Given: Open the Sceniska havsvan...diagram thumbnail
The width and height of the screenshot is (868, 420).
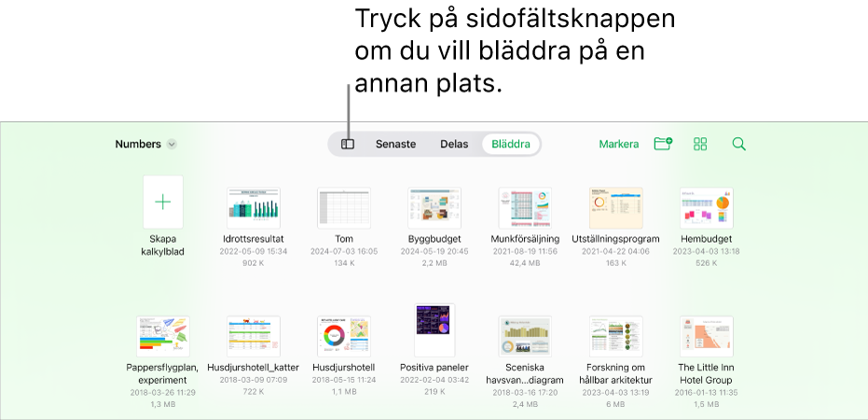Looking at the screenshot, I should pyautogui.click(x=525, y=336).
